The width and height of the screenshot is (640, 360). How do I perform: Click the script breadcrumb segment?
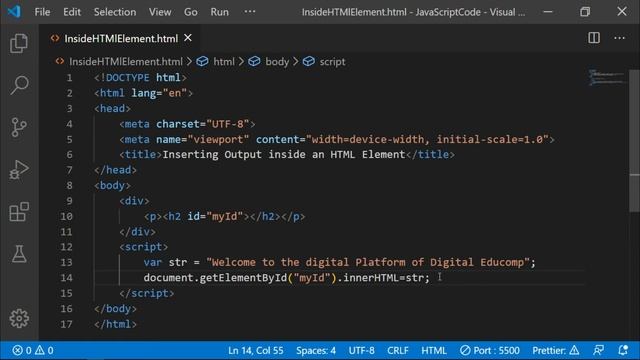[x=332, y=62]
